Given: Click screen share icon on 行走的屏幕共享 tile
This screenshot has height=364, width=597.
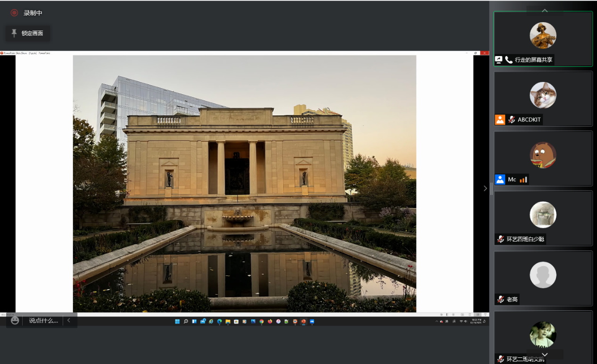Looking at the screenshot, I should (x=499, y=60).
